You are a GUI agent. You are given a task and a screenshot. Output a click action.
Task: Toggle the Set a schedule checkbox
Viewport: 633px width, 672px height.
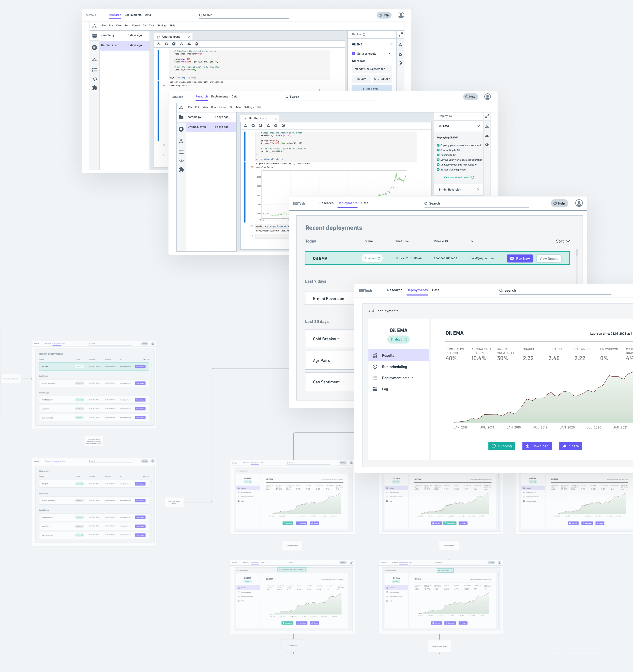(353, 54)
